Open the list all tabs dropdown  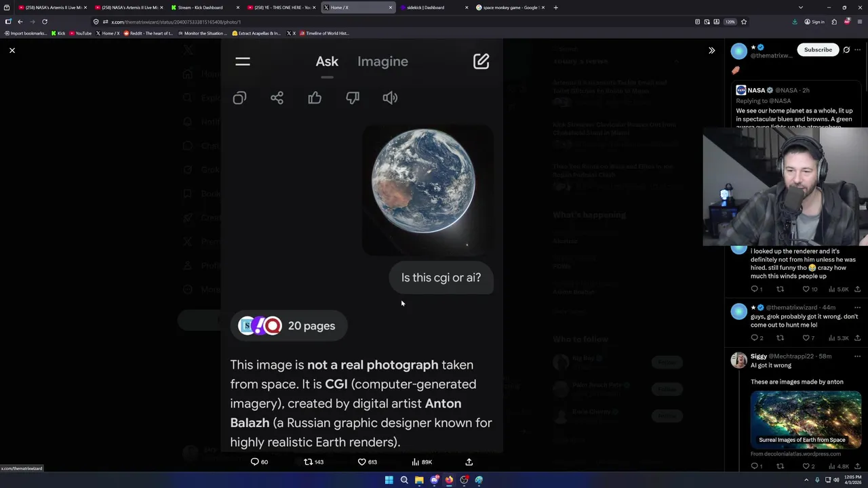(800, 7)
